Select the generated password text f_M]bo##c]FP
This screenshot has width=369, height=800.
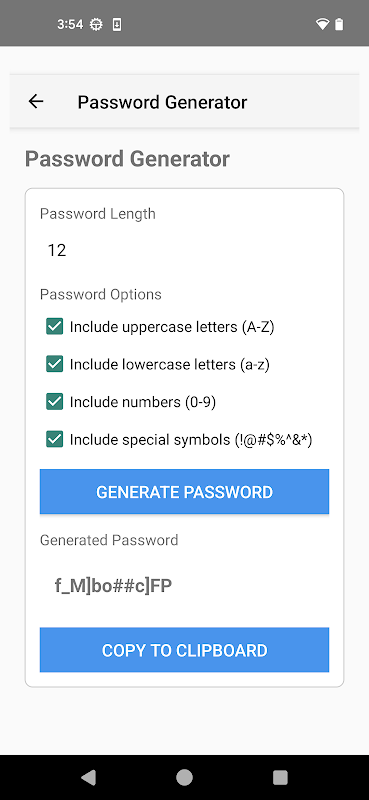[113, 586]
